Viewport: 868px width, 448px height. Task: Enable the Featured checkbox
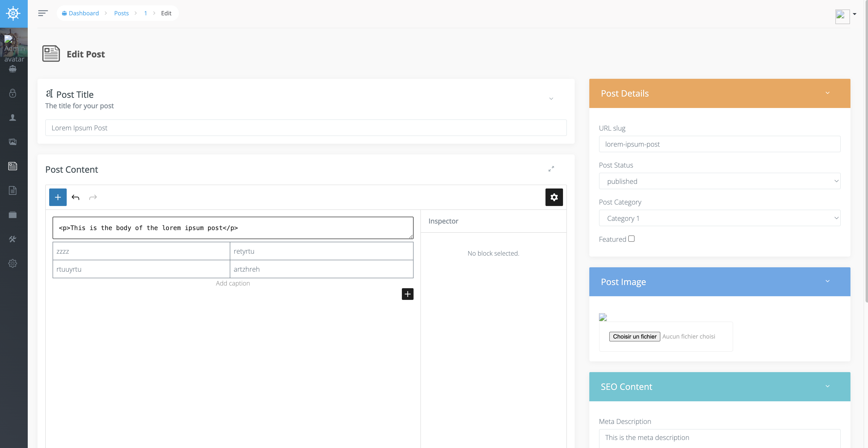pos(631,238)
